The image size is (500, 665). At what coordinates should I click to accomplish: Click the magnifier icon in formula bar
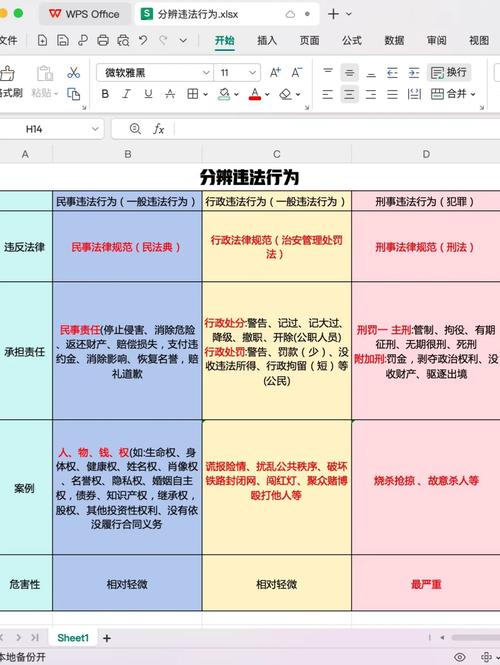(x=135, y=129)
